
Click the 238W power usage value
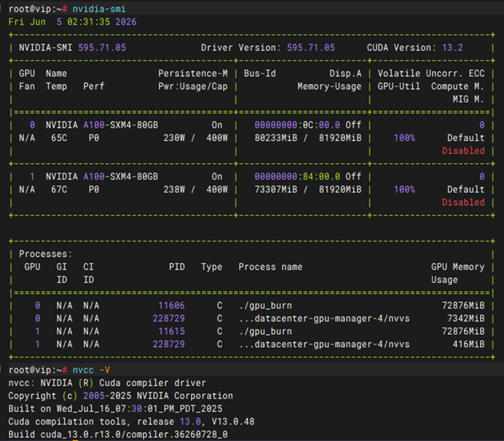point(175,190)
